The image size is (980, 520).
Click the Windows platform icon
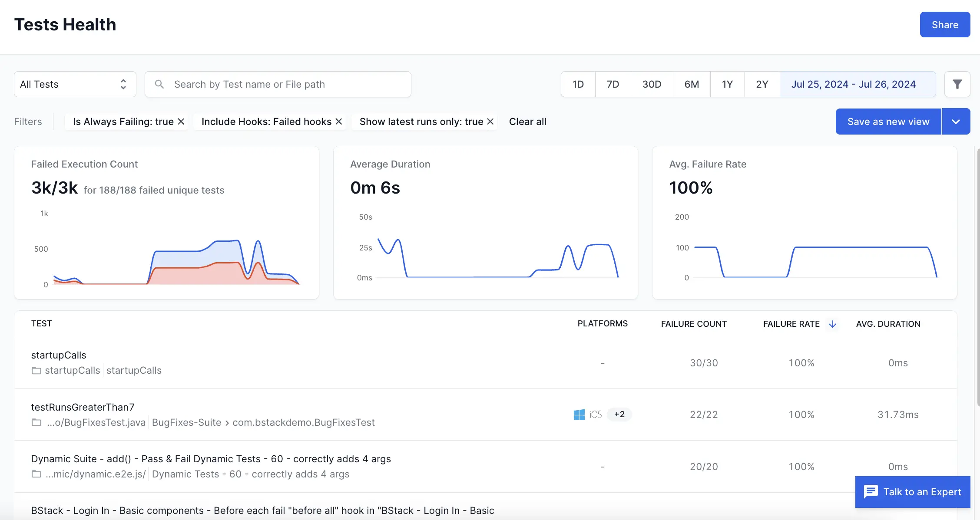click(579, 415)
